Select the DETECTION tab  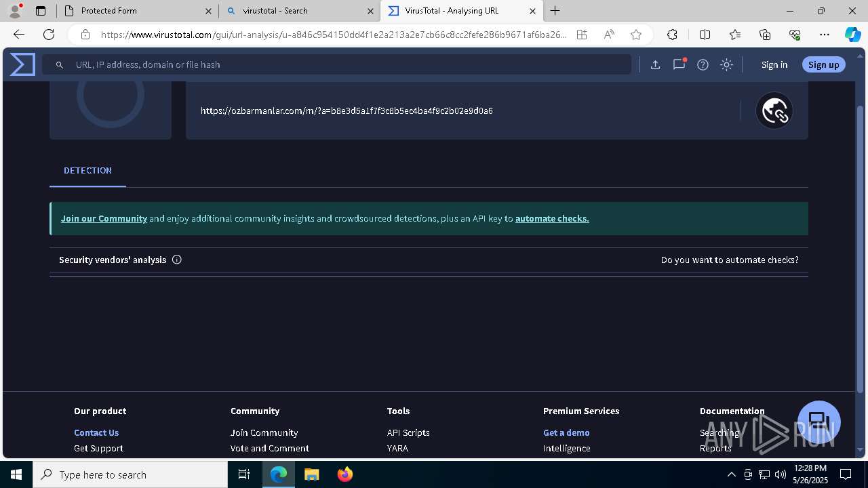(x=87, y=171)
